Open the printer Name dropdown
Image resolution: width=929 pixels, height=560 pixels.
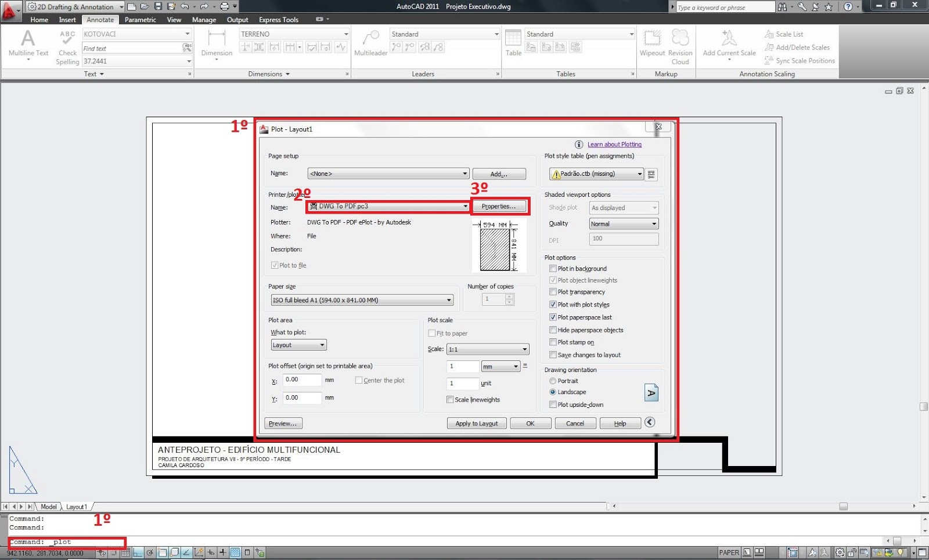pos(464,206)
